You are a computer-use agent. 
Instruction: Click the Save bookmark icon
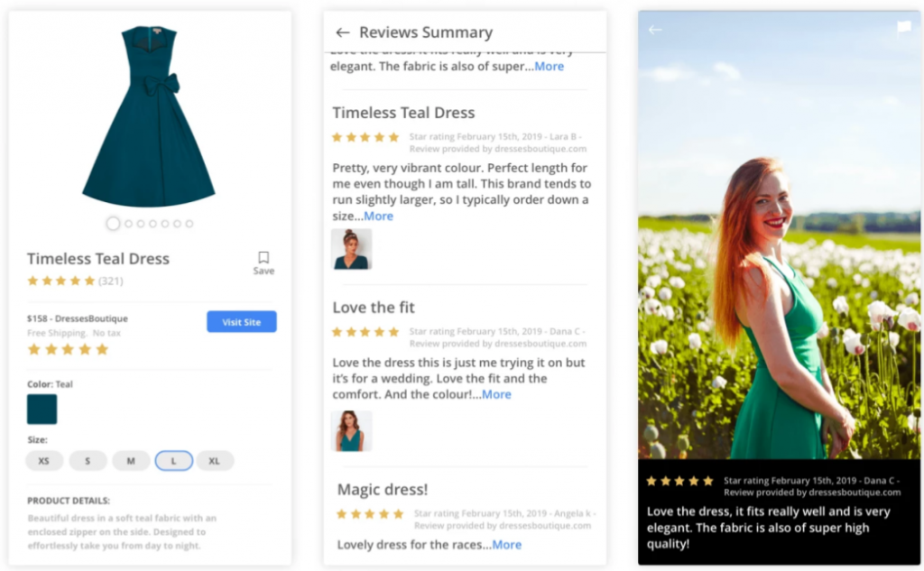coord(263,258)
